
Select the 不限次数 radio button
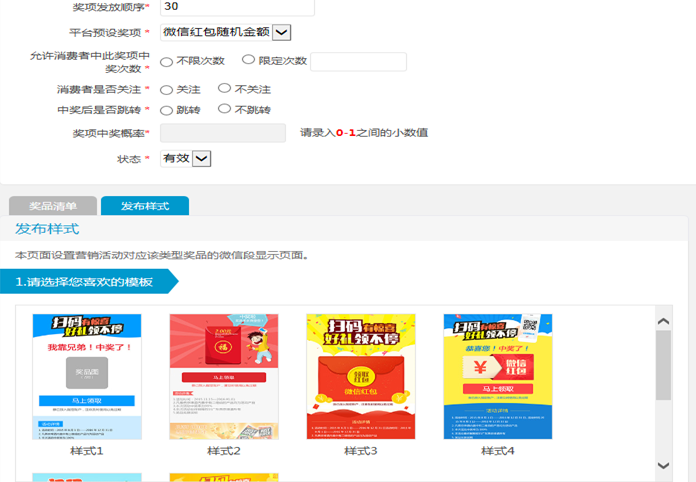point(166,62)
